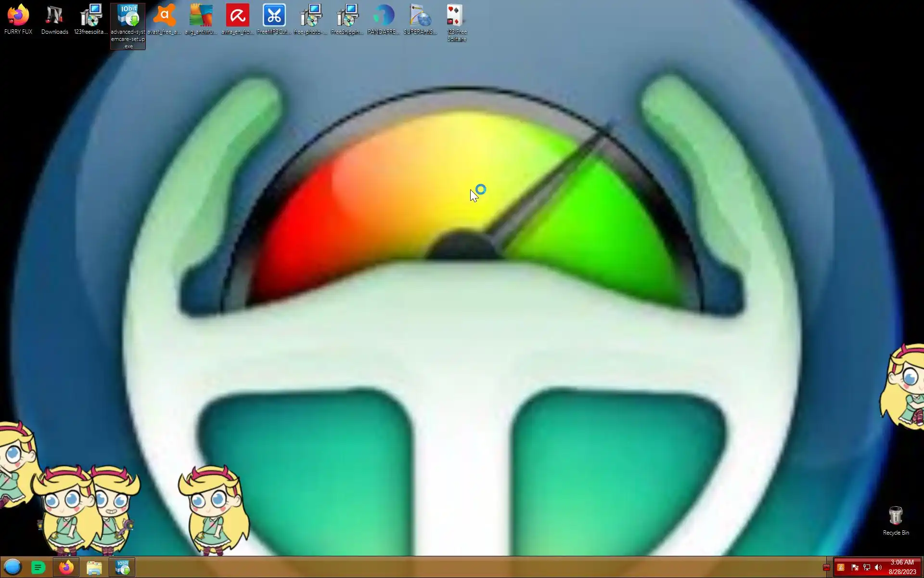Image resolution: width=924 pixels, height=578 pixels.
Task: Click the advanced-systemcare-setup.exe icon
Action: click(128, 22)
